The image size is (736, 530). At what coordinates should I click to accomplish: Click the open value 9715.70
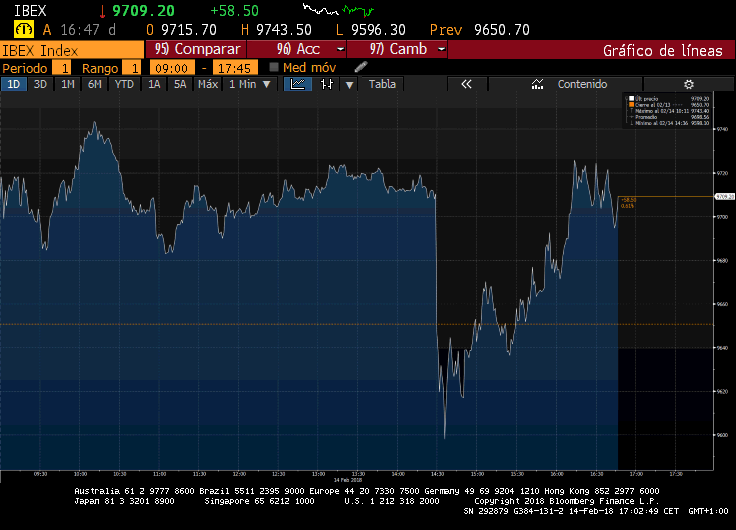pos(189,30)
